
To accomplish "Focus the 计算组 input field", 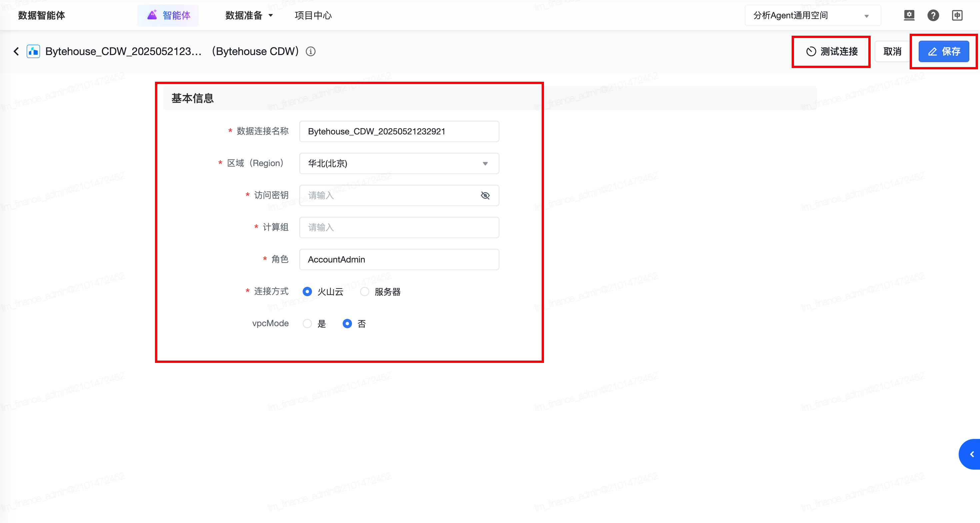I will [x=399, y=227].
